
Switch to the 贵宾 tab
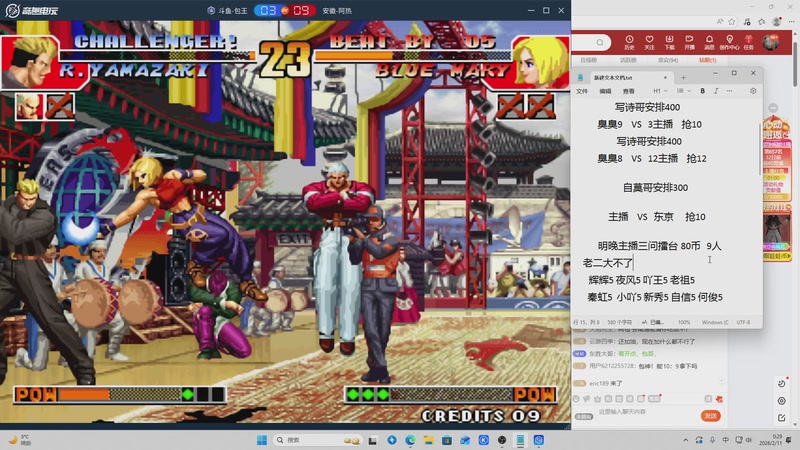[668, 60]
